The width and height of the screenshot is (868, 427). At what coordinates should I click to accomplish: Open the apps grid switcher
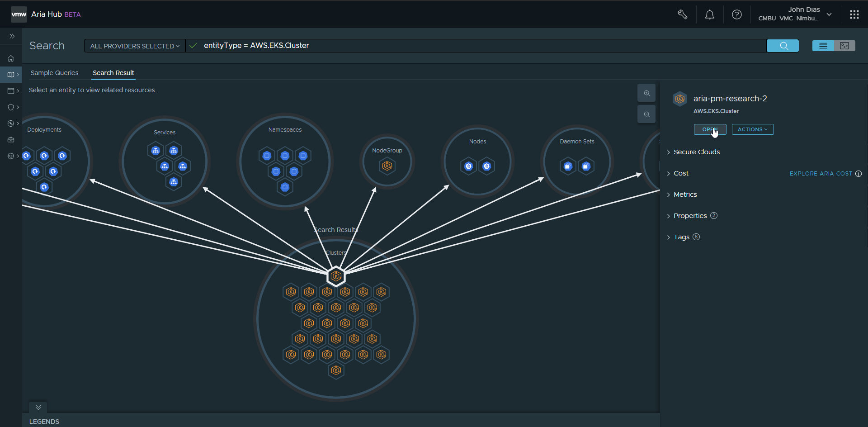[854, 14]
